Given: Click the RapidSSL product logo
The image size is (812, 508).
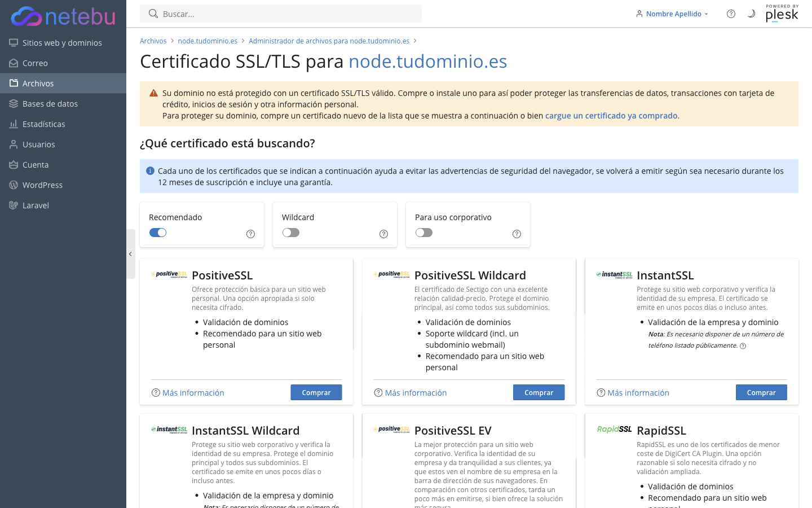Looking at the screenshot, I should point(614,430).
